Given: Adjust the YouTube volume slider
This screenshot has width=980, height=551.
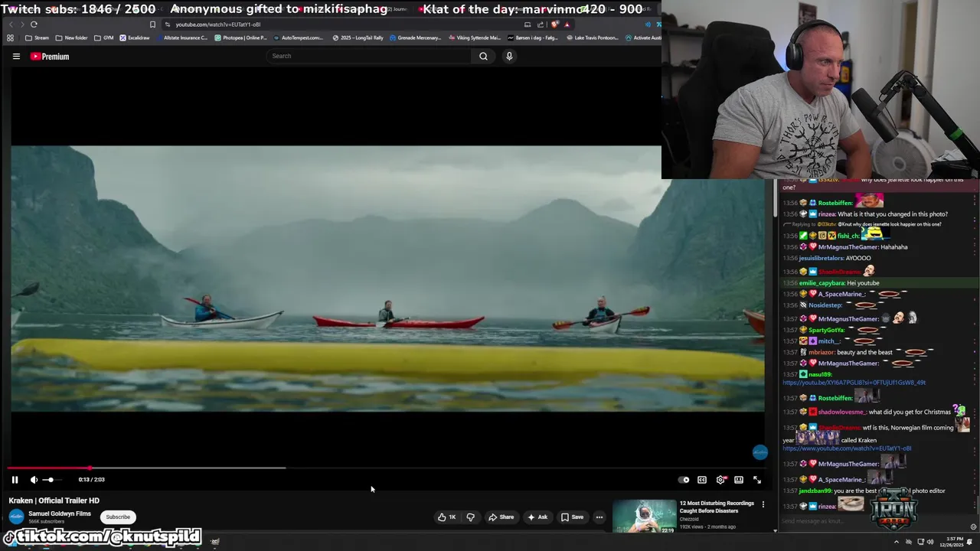Looking at the screenshot, I should coord(51,480).
